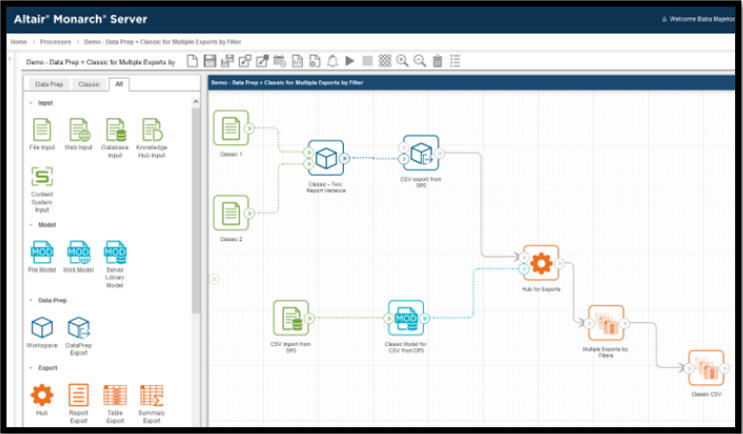
Task: Click the Save As multi-disk icon
Action: pos(227,61)
